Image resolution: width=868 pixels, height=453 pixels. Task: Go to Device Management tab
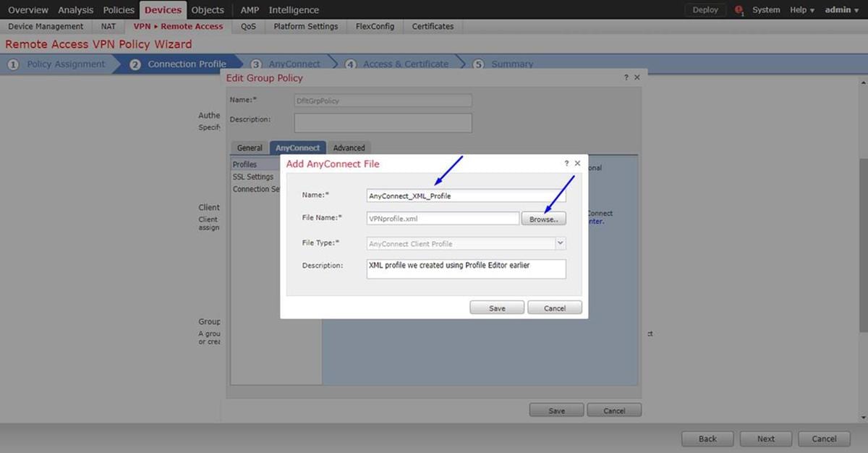pyautogui.click(x=46, y=26)
